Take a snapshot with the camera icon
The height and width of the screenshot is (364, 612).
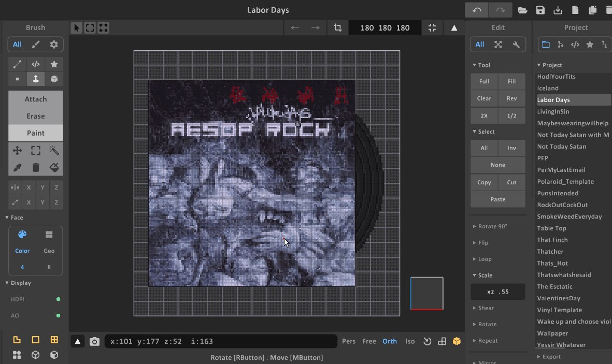(94, 342)
